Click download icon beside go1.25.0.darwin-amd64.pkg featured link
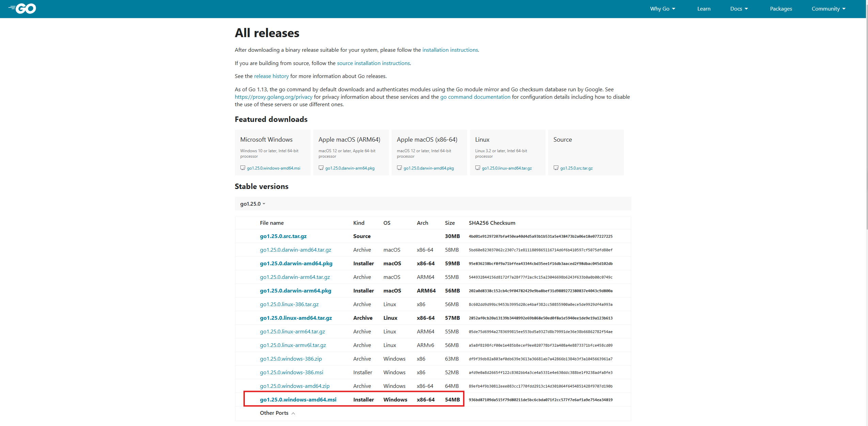The image size is (868, 426). pos(399,168)
